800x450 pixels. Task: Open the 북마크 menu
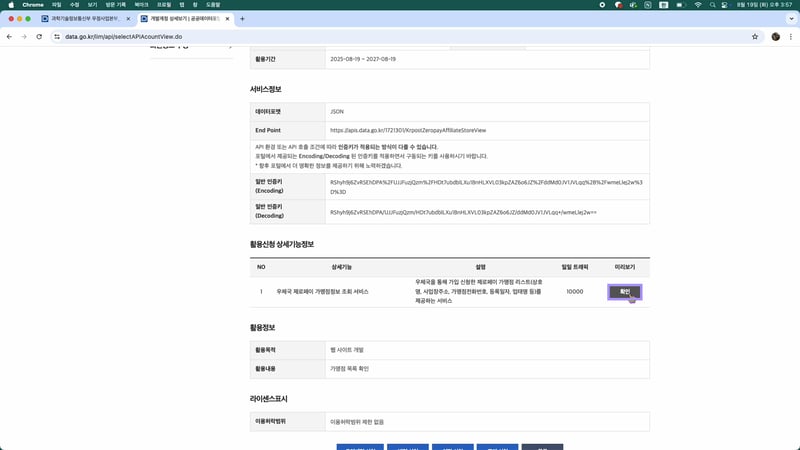(x=141, y=5)
